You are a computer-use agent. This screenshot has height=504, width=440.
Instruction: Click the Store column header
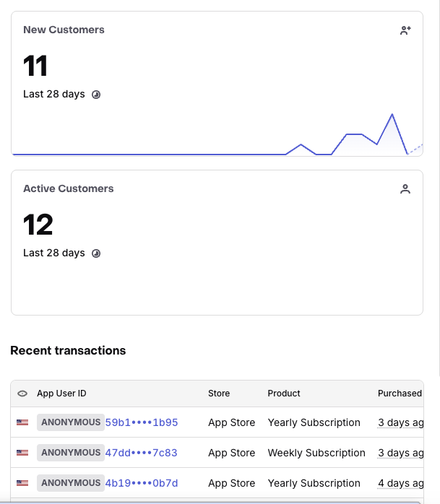click(219, 394)
